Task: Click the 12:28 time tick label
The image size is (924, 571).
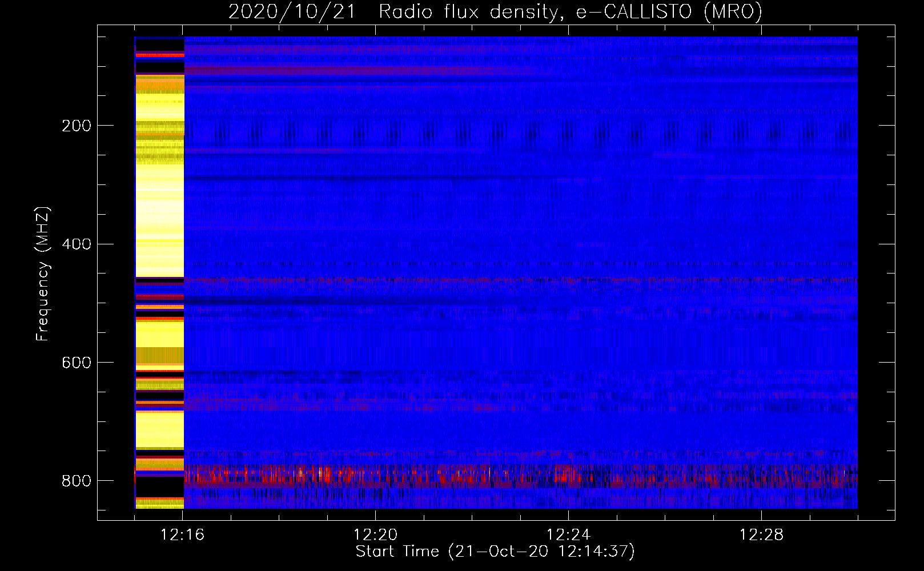Action: (x=762, y=535)
